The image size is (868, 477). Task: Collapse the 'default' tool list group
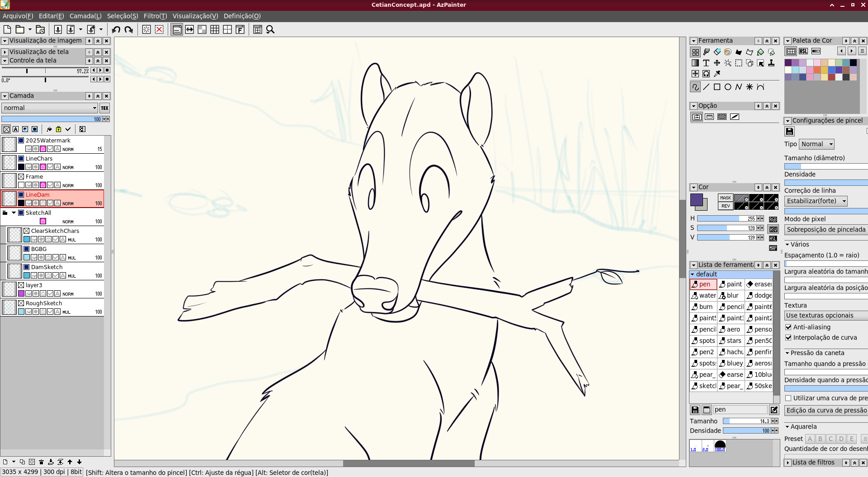pyautogui.click(x=693, y=274)
